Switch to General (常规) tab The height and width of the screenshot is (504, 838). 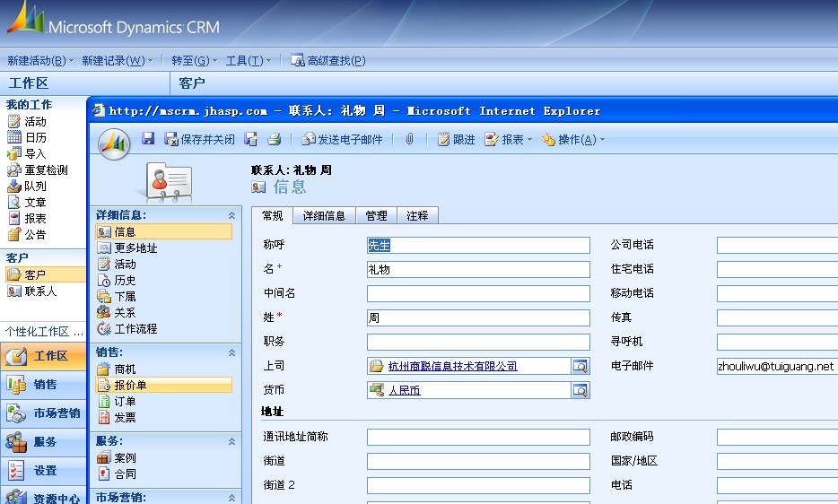click(x=272, y=215)
